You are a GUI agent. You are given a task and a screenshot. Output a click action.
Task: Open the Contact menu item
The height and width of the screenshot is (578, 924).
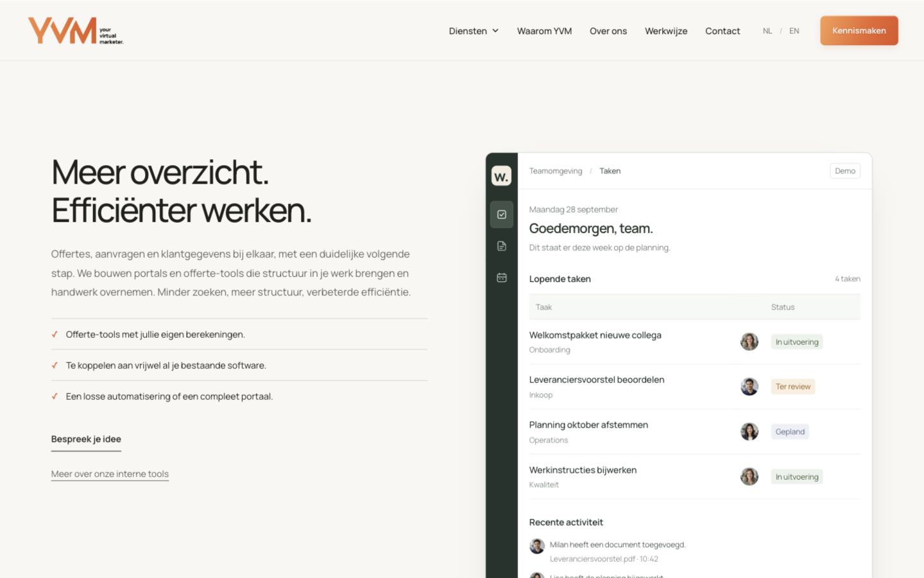pyautogui.click(x=723, y=31)
